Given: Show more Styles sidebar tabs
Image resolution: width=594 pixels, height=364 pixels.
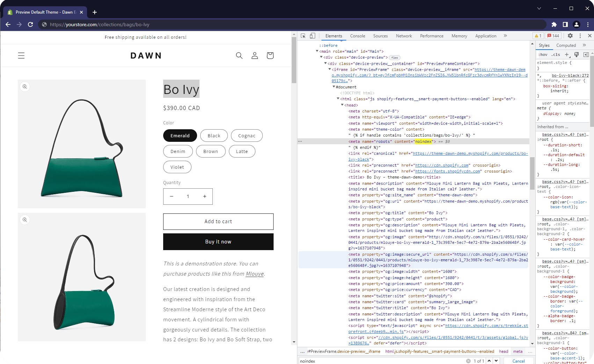Looking at the screenshot, I should [x=584, y=45].
